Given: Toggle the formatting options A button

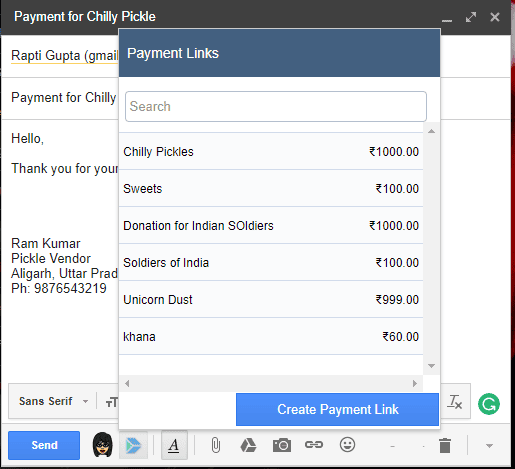Looking at the screenshot, I should click(x=174, y=445).
